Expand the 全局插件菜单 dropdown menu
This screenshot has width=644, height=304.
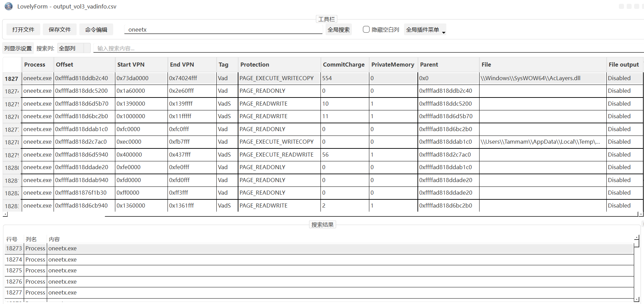(425, 30)
